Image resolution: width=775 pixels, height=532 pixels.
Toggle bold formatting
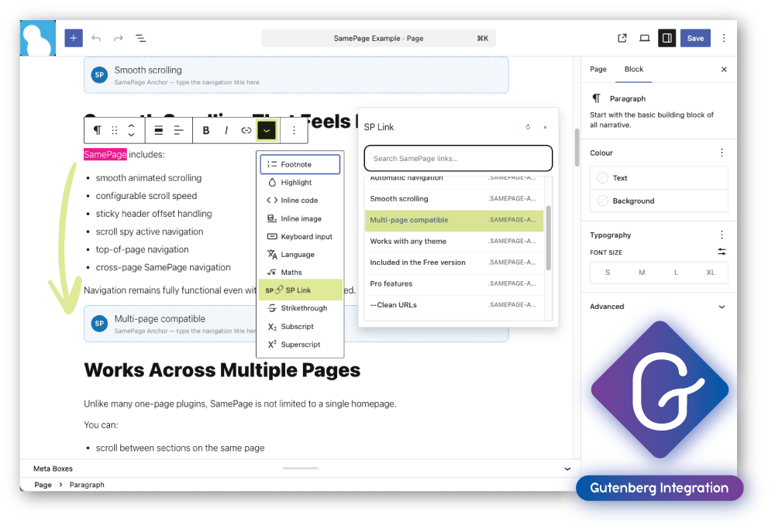(206, 130)
